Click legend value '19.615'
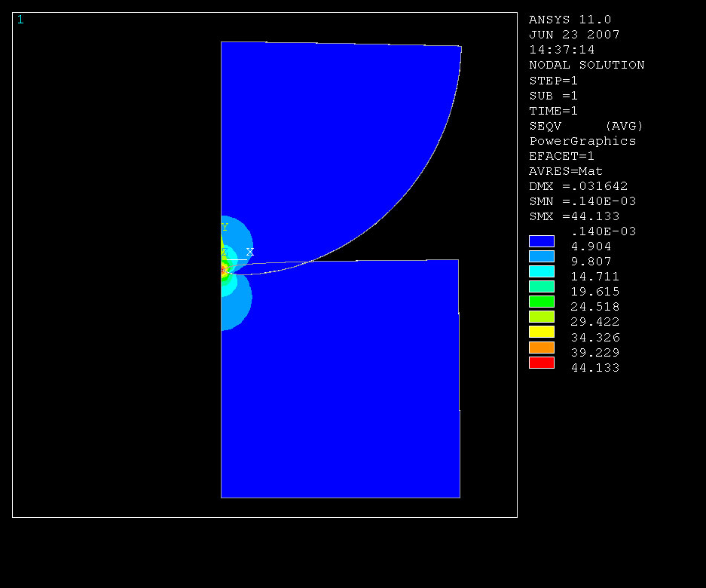 [x=594, y=292]
